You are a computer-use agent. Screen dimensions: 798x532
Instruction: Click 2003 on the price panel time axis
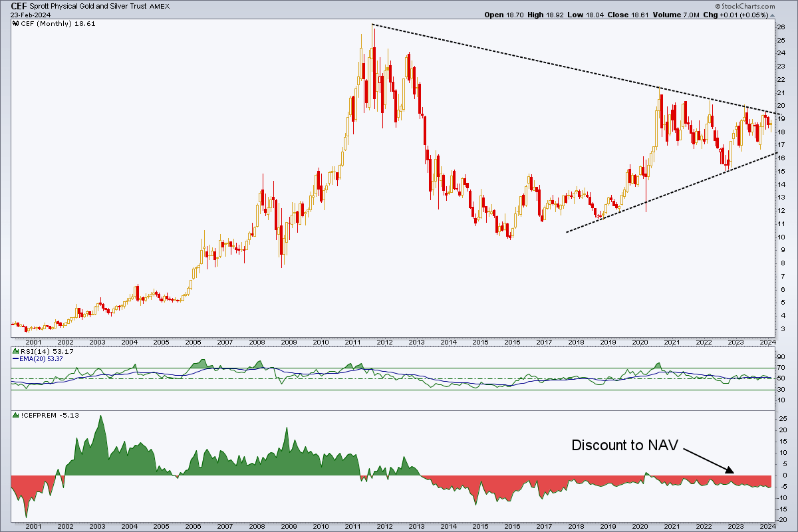[97, 342]
